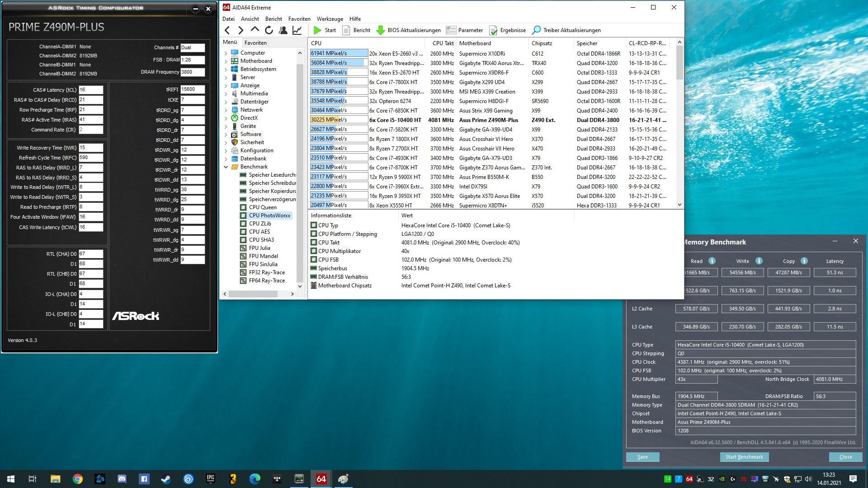Go back with the AIDA64 left arrow
This screenshot has width=868, height=488.
pyautogui.click(x=227, y=30)
